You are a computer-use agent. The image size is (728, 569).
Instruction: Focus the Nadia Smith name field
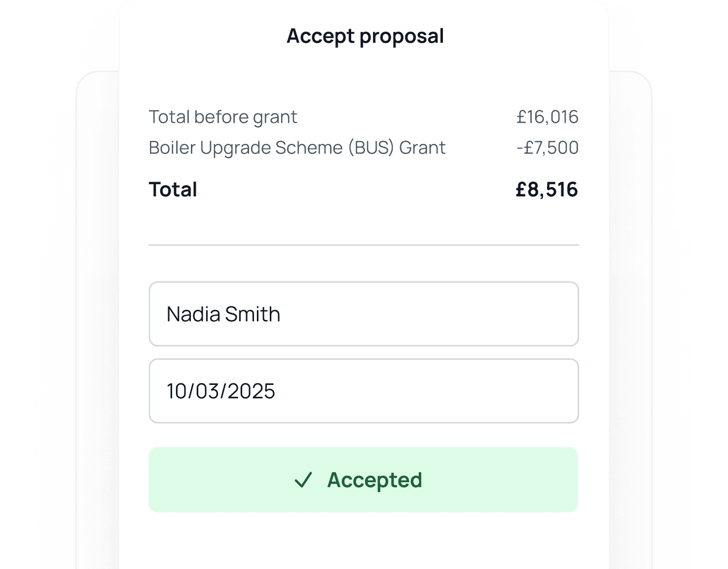tap(364, 314)
